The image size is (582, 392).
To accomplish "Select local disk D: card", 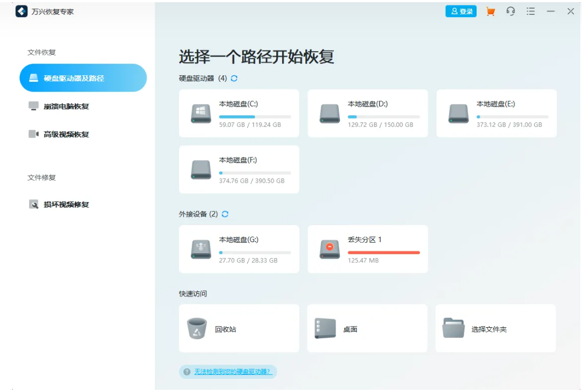I will [x=367, y=113].
